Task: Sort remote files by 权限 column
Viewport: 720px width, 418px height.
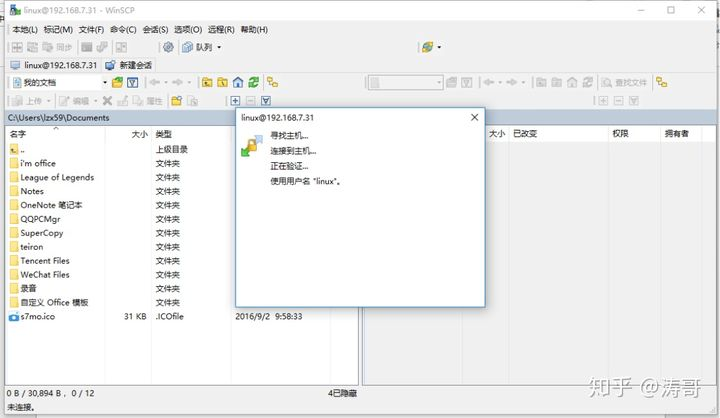Action: click(x=635, y=134)
